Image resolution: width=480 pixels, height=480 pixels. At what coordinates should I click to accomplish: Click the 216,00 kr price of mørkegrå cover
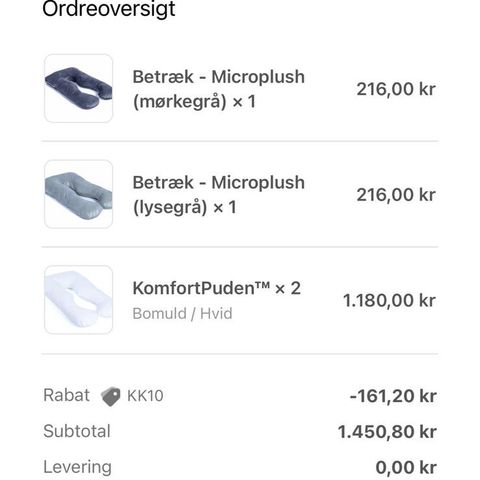point(396,89)
